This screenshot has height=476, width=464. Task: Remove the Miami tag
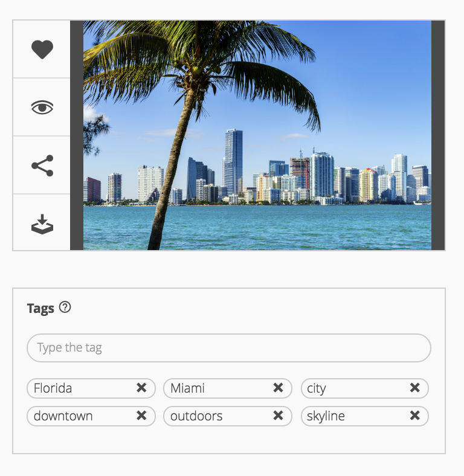[278, 388]
